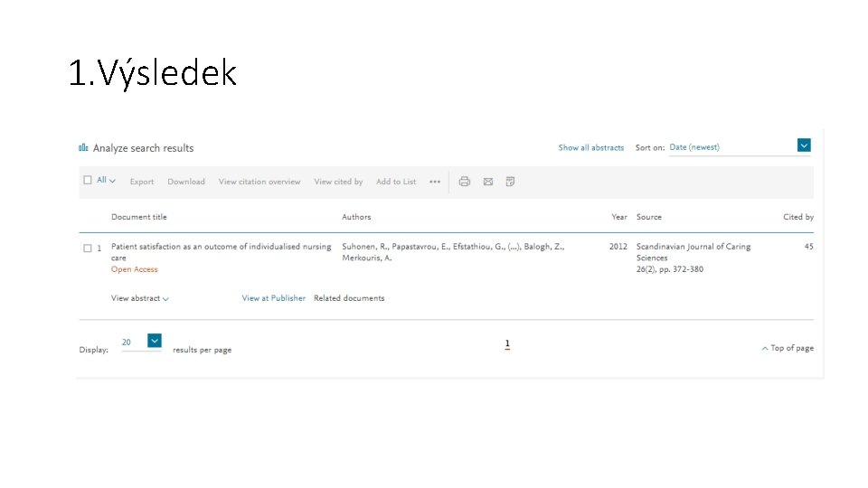Click Show all abstracts link
868x488 pixels.
point(590,147)
